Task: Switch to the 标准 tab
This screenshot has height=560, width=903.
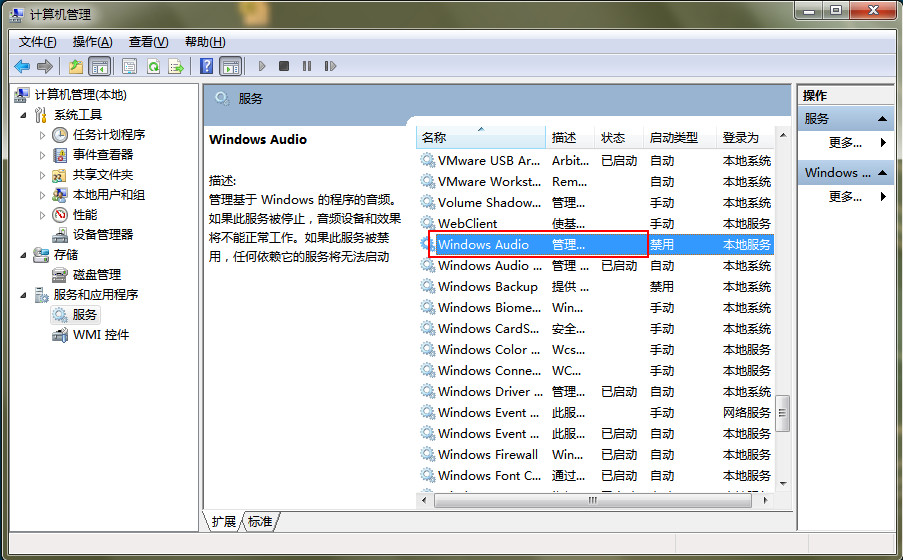Action: click(x=260, y=521)
